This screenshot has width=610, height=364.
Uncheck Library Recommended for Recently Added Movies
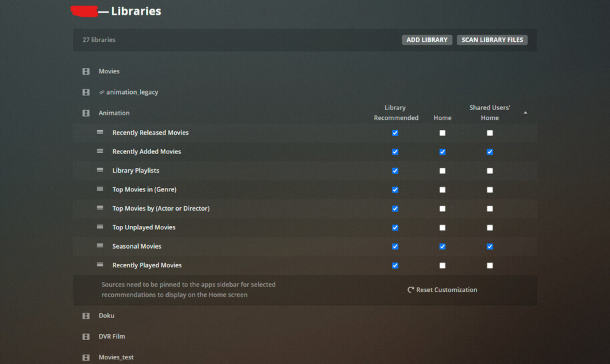coord(395,152)
